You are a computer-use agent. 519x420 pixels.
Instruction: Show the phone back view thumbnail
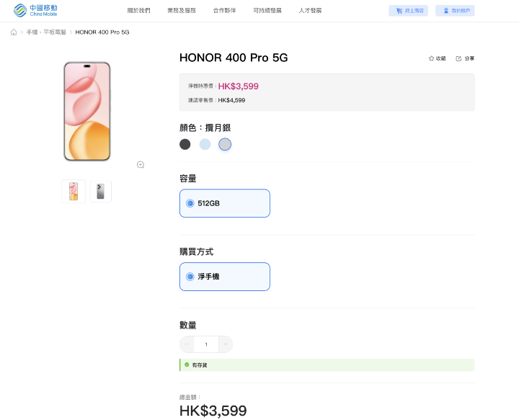(101, 191)
